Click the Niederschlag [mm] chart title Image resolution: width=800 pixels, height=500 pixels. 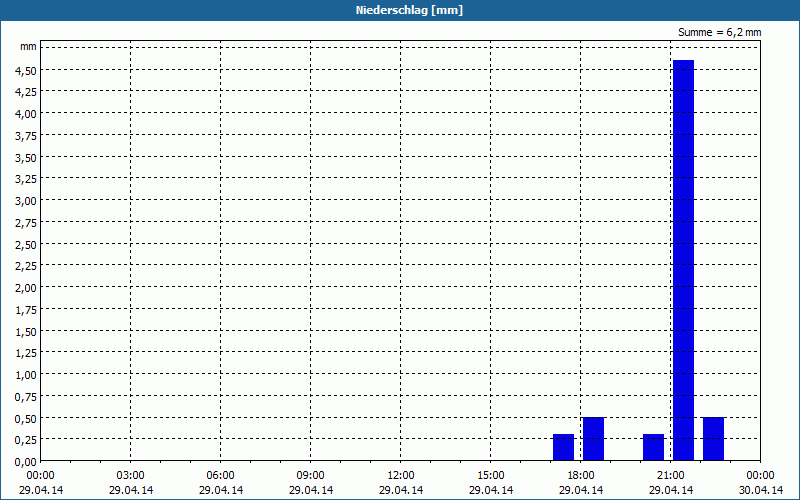[409, 10]
